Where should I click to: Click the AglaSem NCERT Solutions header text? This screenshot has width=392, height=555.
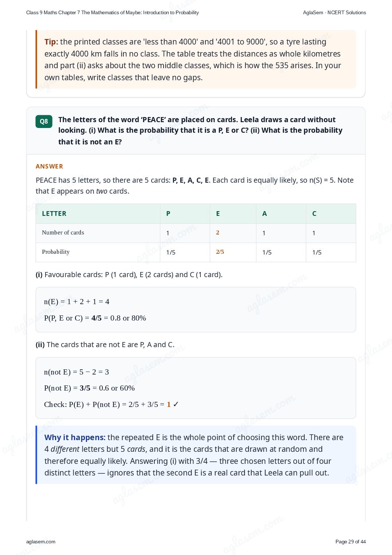point(334,12)
